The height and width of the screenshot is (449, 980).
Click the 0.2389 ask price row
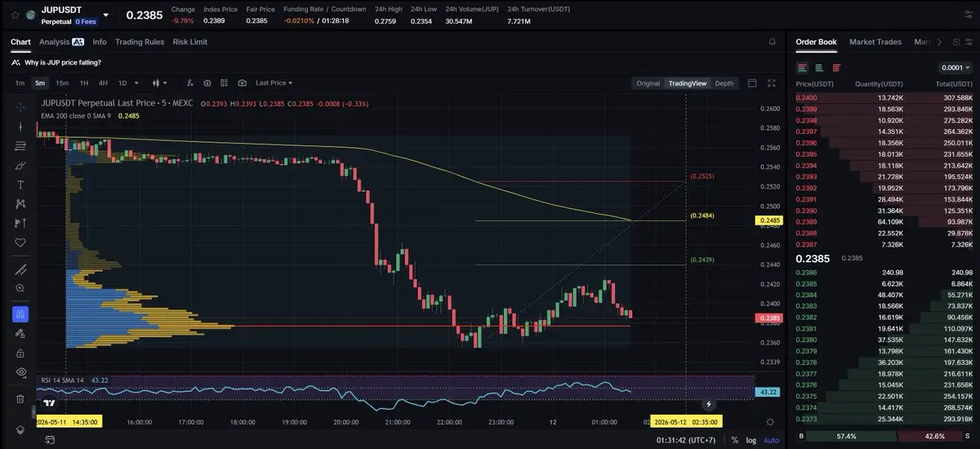pos(884,222)
